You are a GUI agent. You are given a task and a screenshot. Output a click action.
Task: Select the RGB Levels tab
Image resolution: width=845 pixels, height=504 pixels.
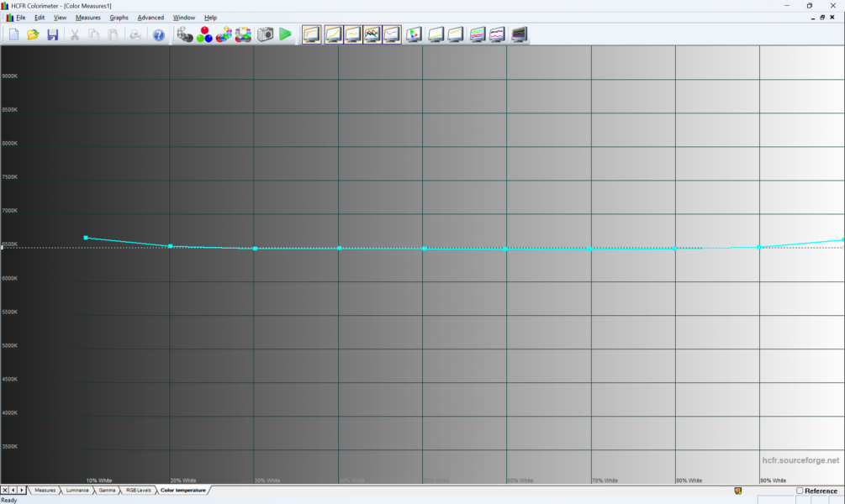(x=138, y=490)
